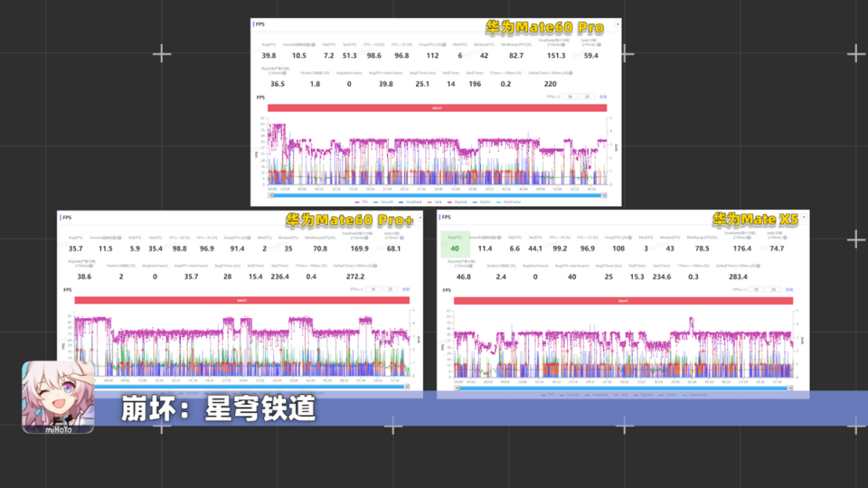
Task: Open collapse dropdown arrow of Mate X5 panel
Action: (x=804, y=218)
